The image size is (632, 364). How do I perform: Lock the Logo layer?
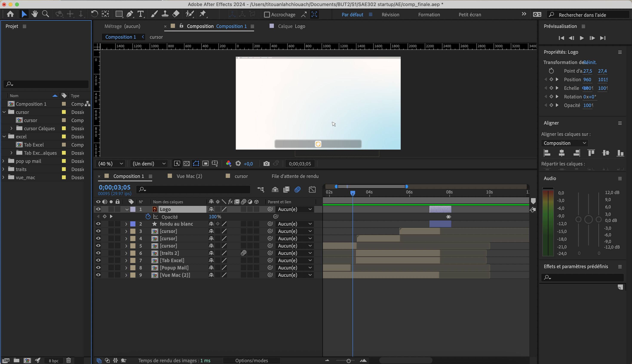pyautogui.click(x=117, y=209)
